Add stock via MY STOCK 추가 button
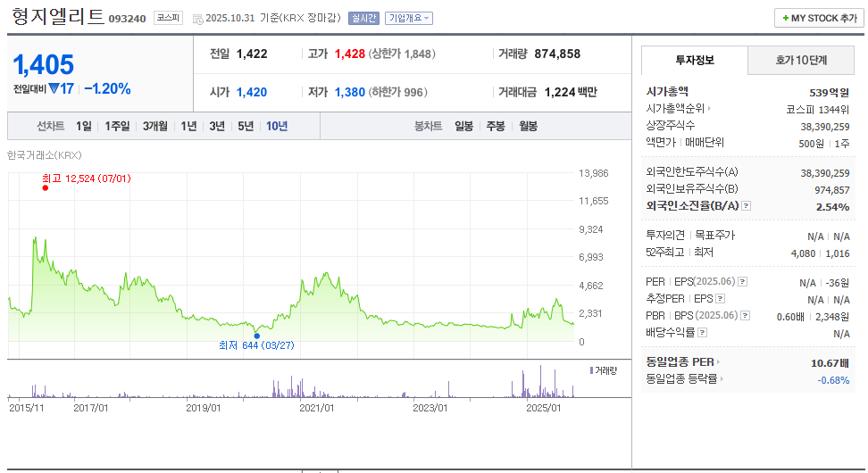The image size is (868, 473). click(819, 18)
